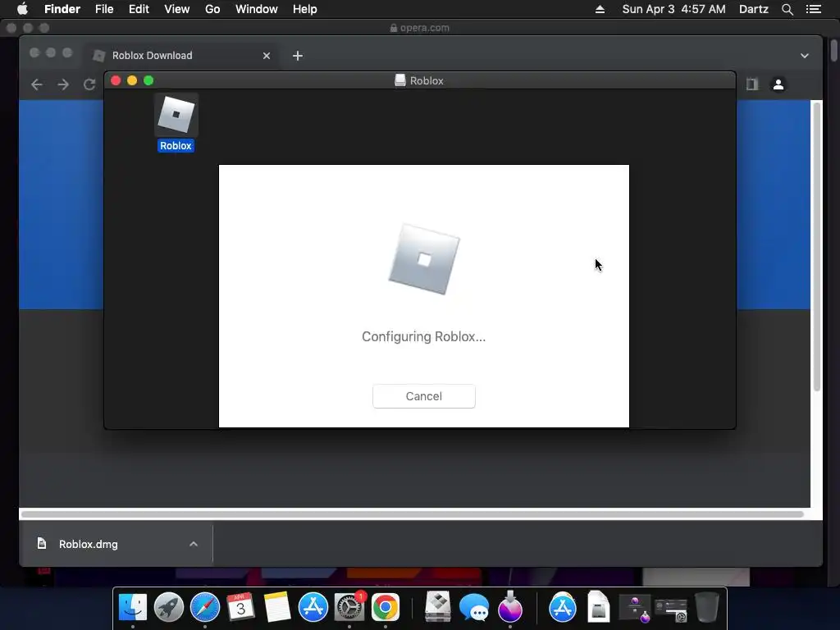The image size is (840, 630).
Task: Open App Store from the Dock
Action: (x=313, y=608)
